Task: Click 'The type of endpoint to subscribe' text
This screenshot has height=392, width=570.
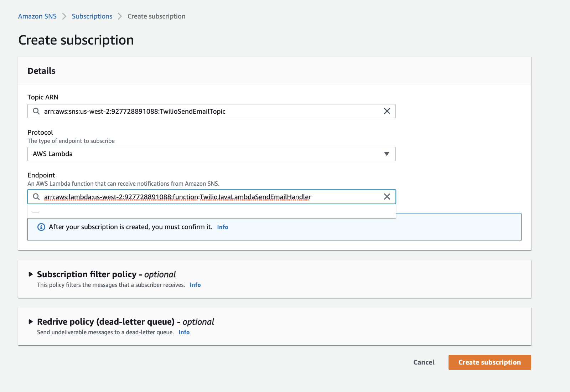Action: click(x=71, y=141)
